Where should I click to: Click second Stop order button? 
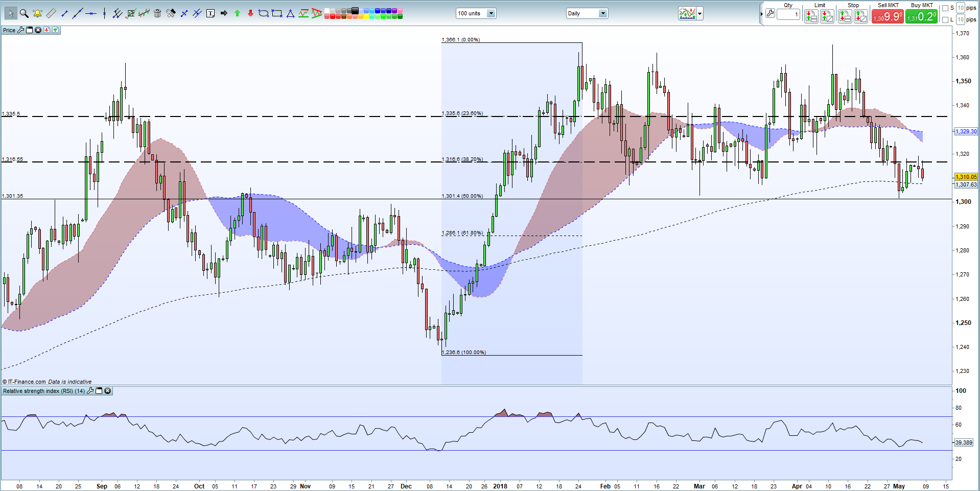coord(861,16)
